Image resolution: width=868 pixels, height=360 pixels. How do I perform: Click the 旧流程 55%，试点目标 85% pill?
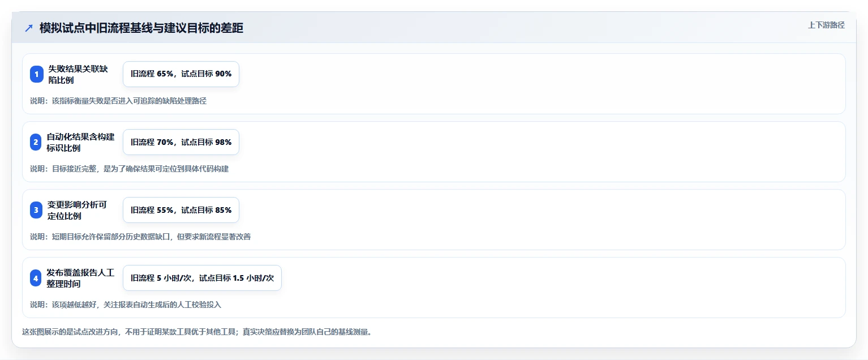pyautogui.click(x=181, y=210)
